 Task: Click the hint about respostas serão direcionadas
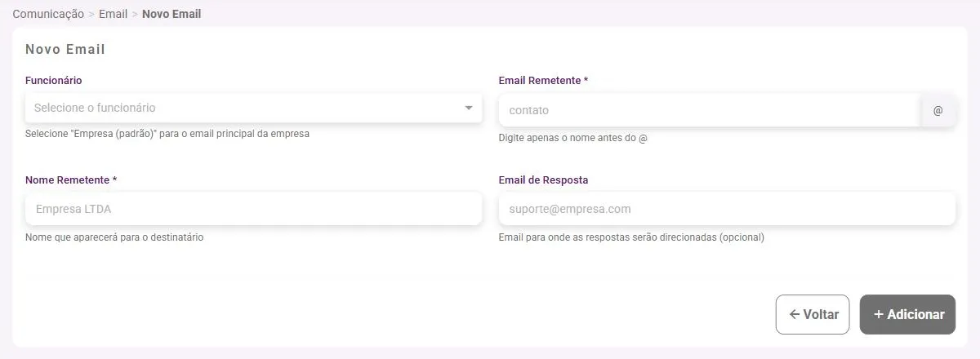631,237
